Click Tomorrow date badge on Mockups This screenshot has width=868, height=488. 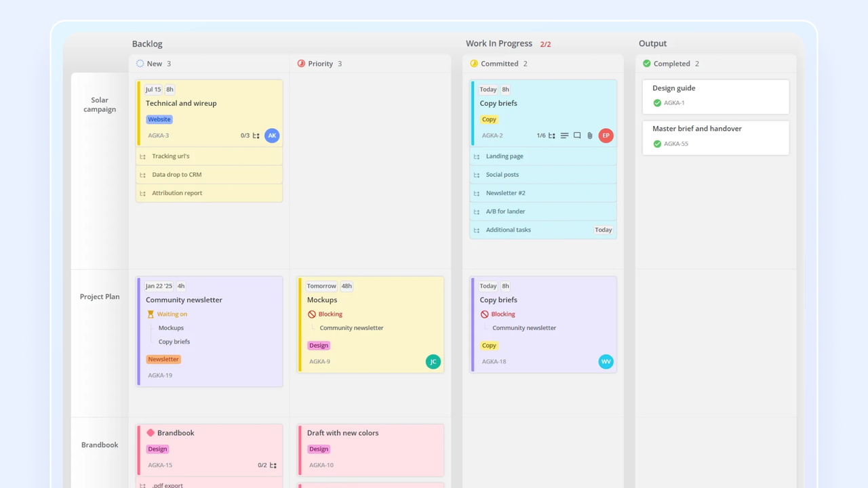click(321, 286)
